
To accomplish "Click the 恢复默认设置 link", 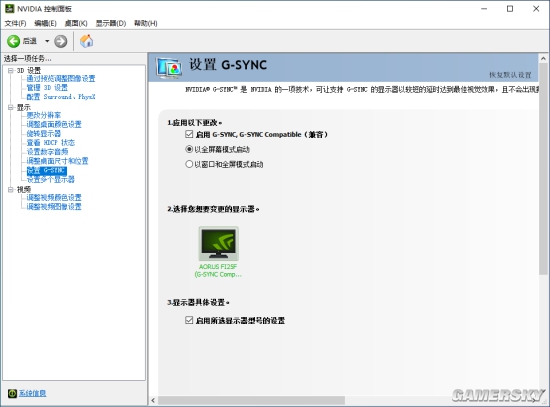I will click(x=510, y=75).
